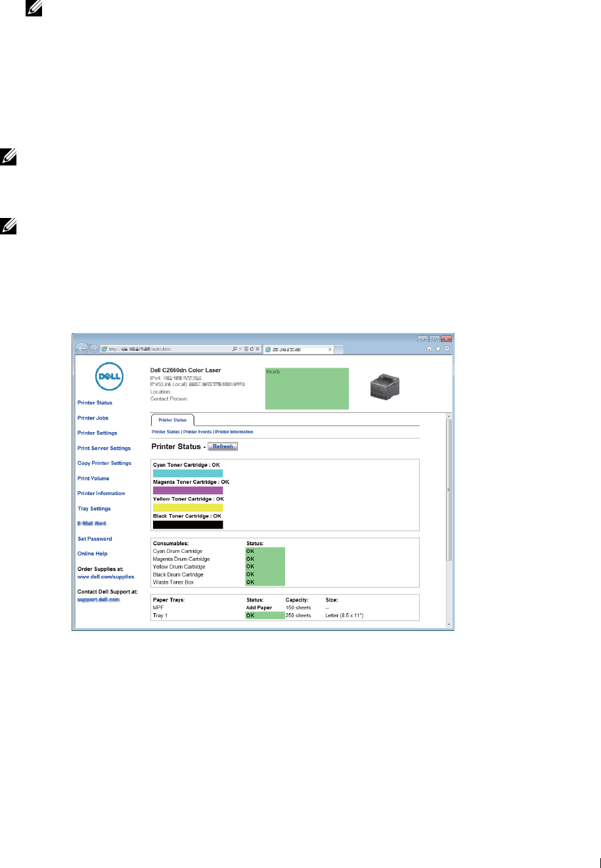Open Print Volume in sidebar
The width and height of the screenshot is (601, 868).
(x=93, y=478)
